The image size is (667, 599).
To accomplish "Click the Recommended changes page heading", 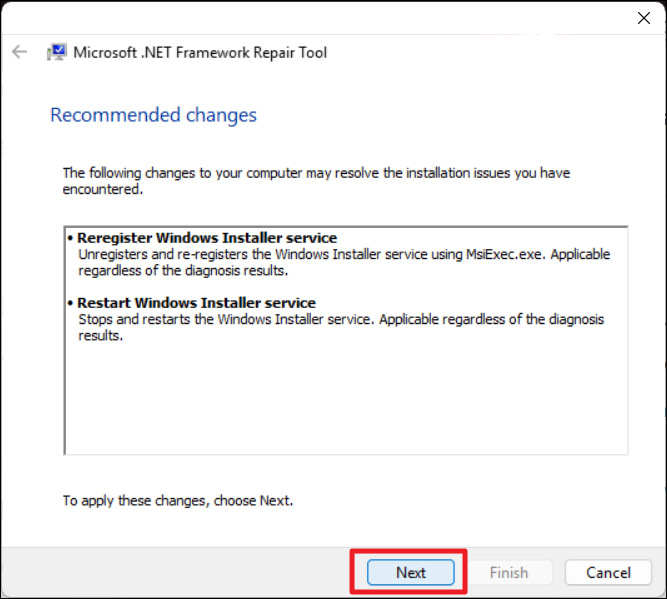I will [x=153, y=115].
